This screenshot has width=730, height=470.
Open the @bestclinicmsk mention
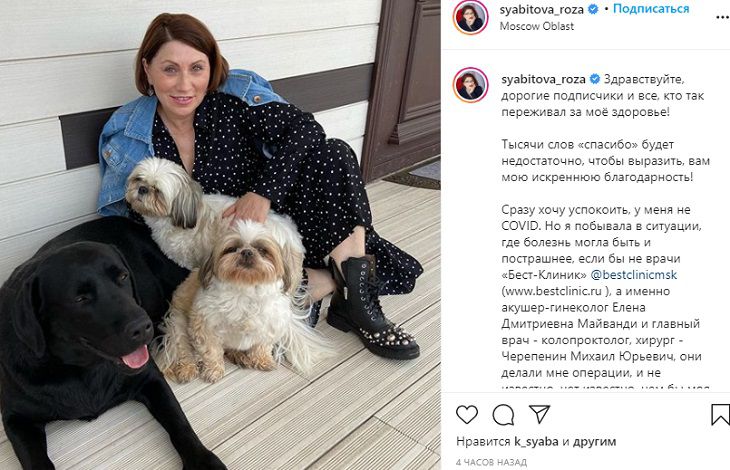(x=634, y=275)
